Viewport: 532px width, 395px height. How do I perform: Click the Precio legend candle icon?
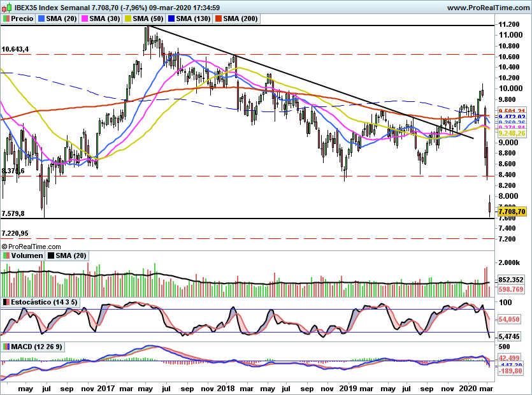click(x=6, y=19)
